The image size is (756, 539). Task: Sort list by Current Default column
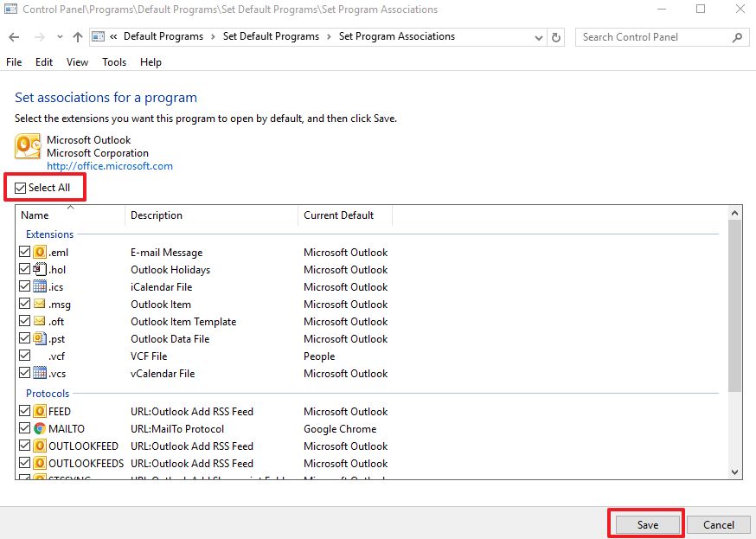[x=345, y=215]
